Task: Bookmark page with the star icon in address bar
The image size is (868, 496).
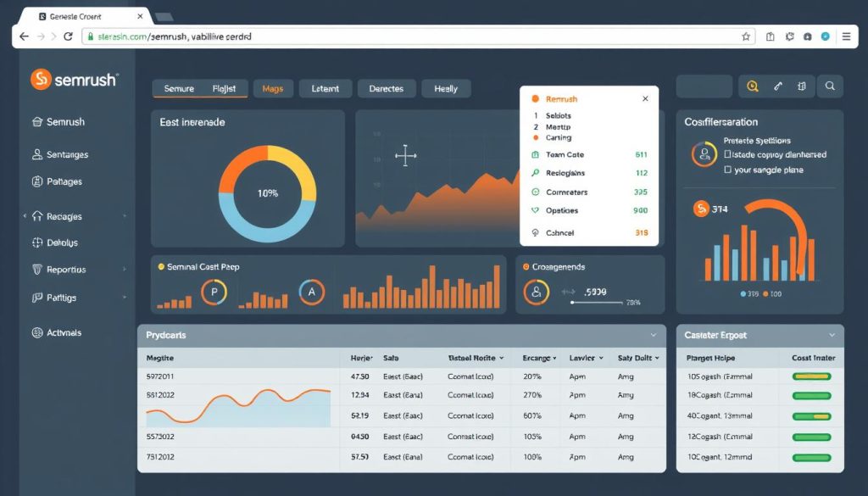Action: (x=746, y=37)
